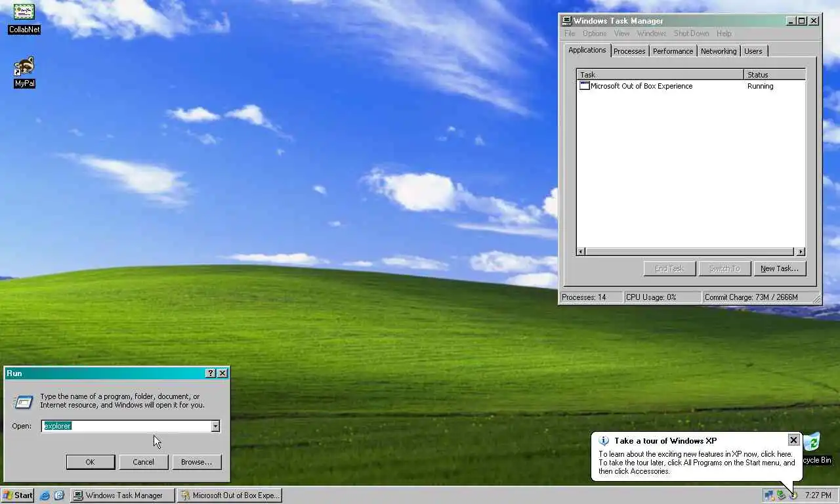Screen dimensions: 840x504
Task: Launch Internet Explorer from Quick Launch
Action: [45, 495]
